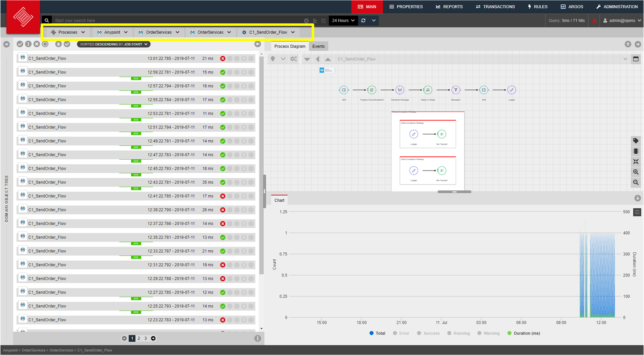The width and height of the screenshot is (644, 355).
Task: Click the down triangle in diagram toolbar
Action: [x=307, y=59]
